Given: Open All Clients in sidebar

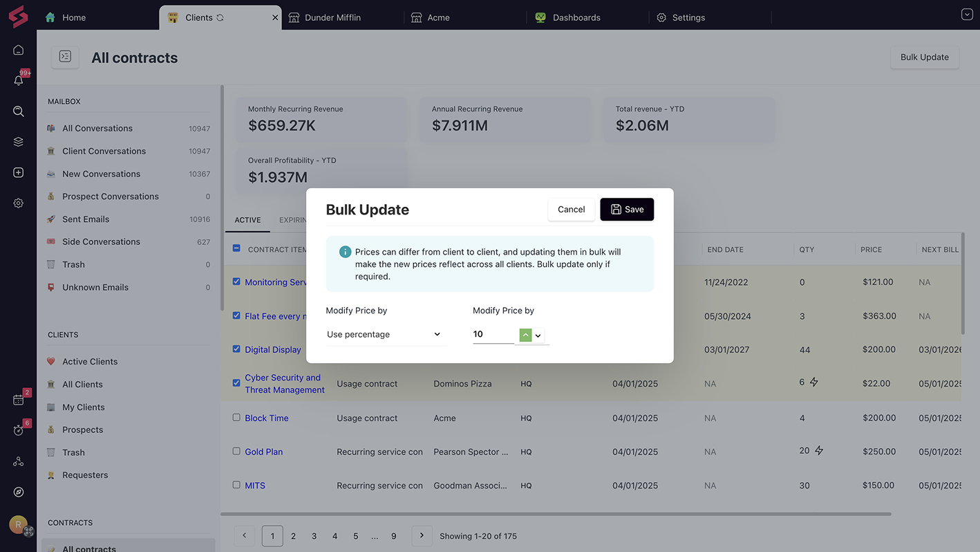Looking at the screenshot, I should tap(82, 385).
